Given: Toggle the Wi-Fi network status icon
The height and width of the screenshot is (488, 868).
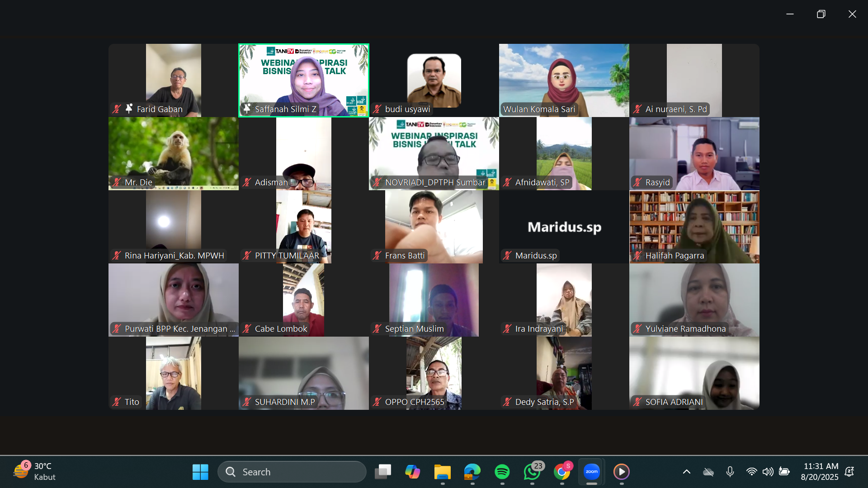Looking at the screenshot, I should (751, 472).
